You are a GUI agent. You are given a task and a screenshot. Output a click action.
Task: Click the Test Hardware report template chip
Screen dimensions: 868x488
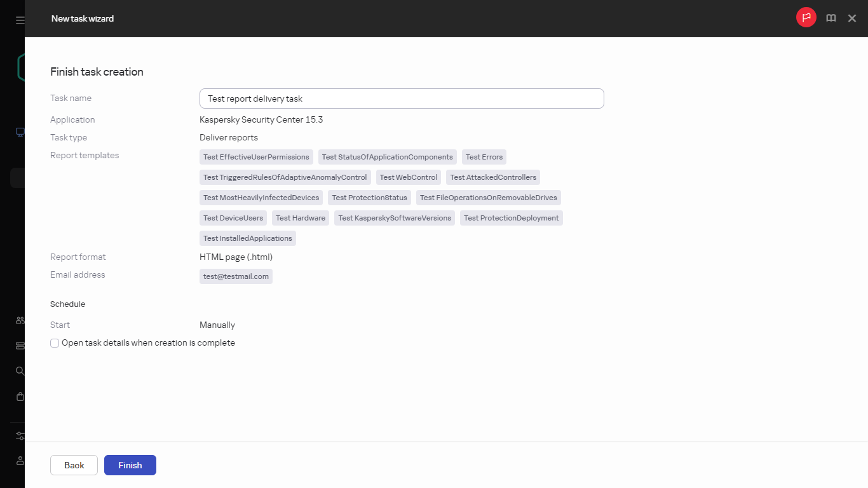click(x=300, y=218)
